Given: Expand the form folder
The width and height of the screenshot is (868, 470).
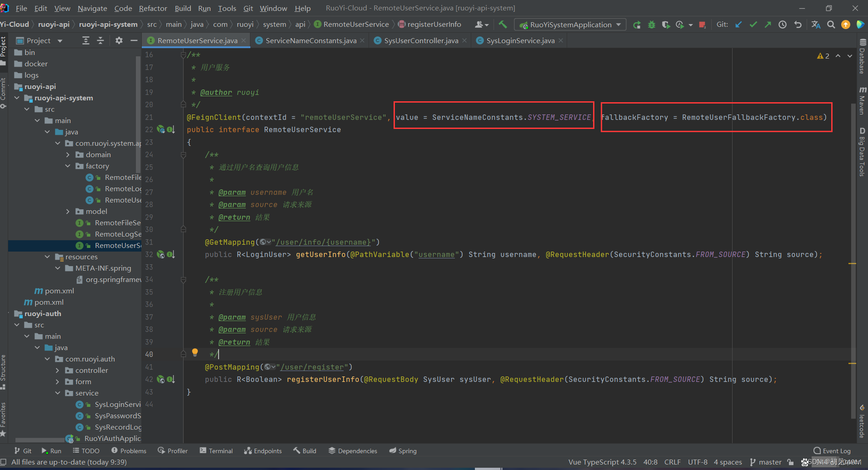Looking at the screenshot, I should [x=57, y=381].
